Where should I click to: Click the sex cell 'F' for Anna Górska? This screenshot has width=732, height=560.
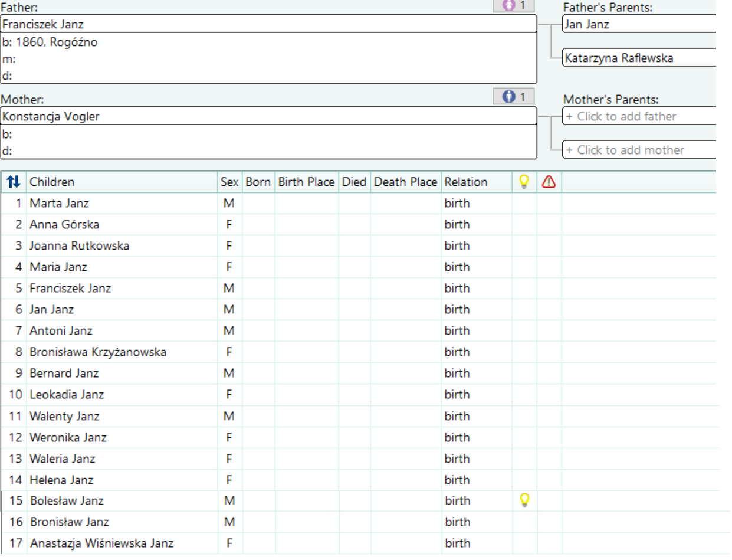pyautogui.click(x=229, y=224)
